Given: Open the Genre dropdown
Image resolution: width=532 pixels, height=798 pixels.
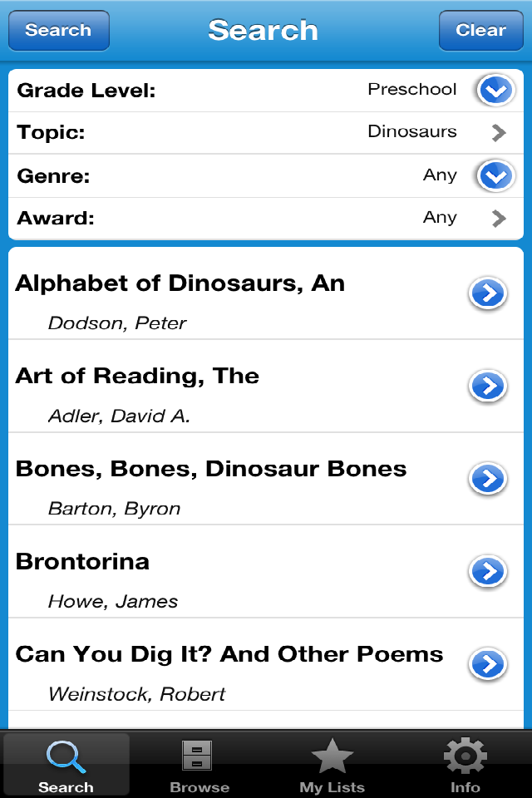Looking at the screenshot, I should pyautogui.click(x=495, y=175).
